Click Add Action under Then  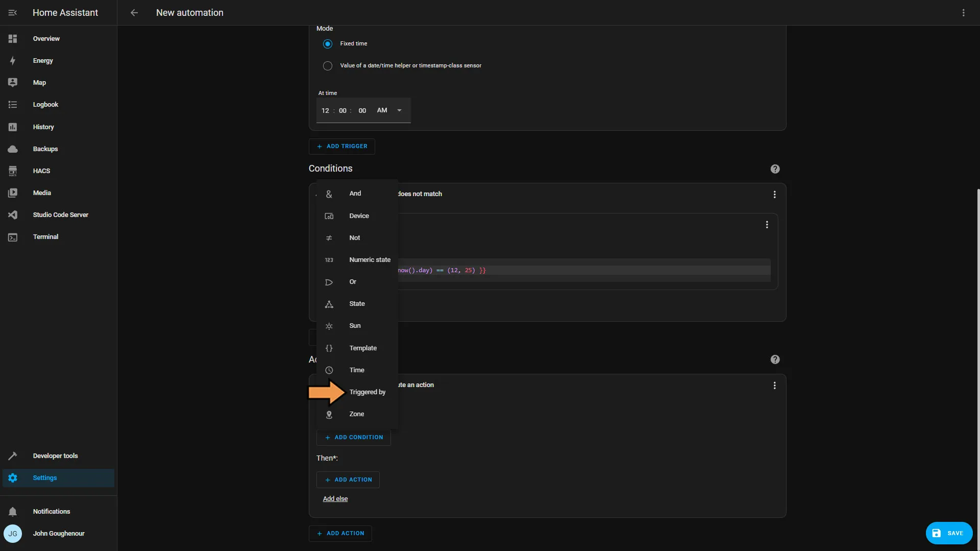point(348,480)
